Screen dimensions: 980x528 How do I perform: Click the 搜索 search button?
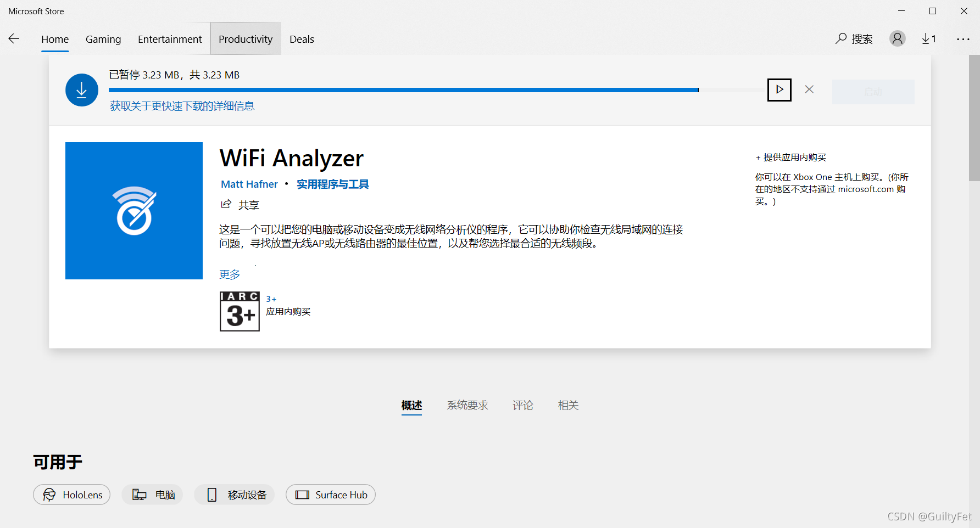854,39
